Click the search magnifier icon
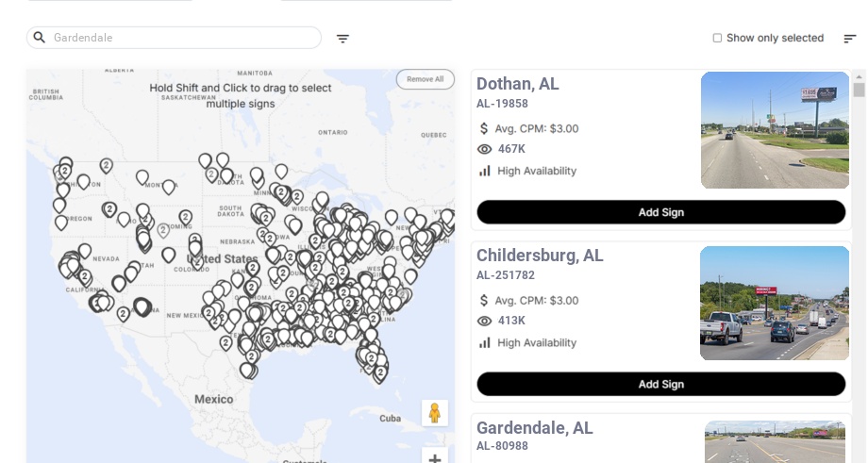This screenshot has width=868, height=463. coord(40,38)
